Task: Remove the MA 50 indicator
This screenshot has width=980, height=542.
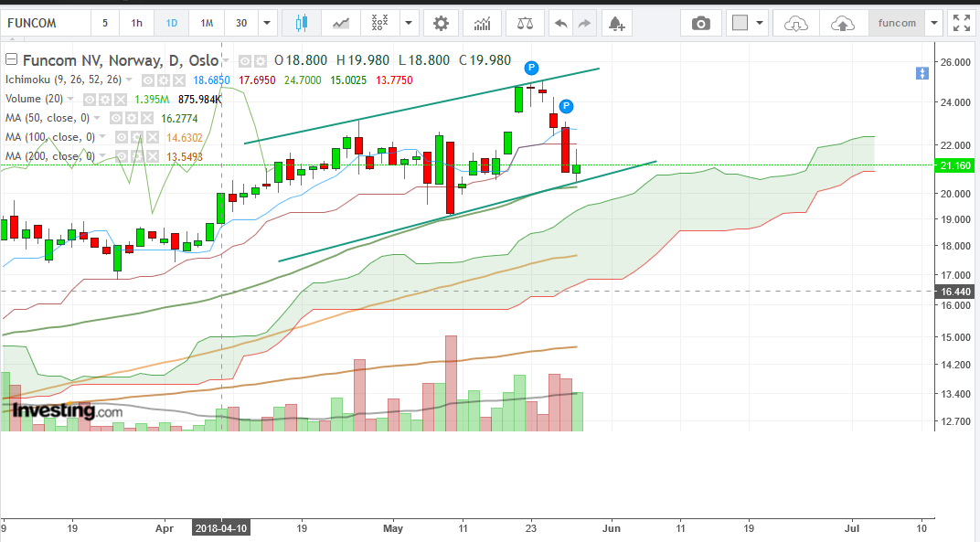Action: 147,118
